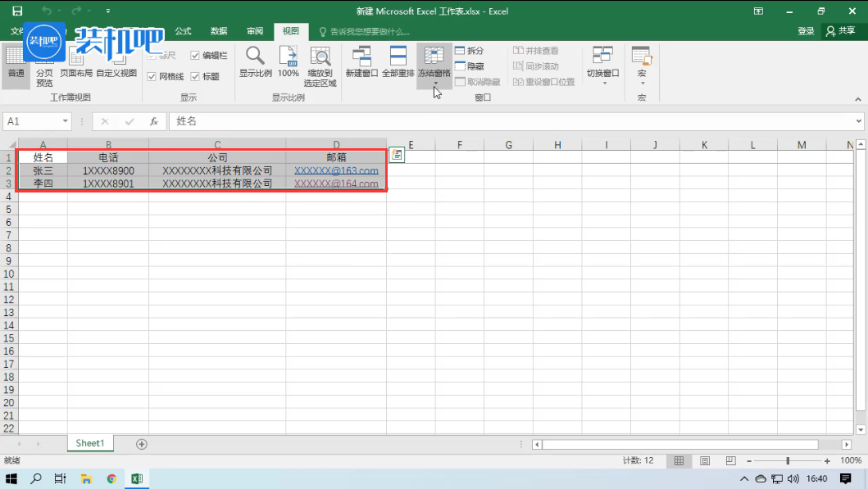Click the Share (共享) button
The image size is (868, 489).
point(841,31)
